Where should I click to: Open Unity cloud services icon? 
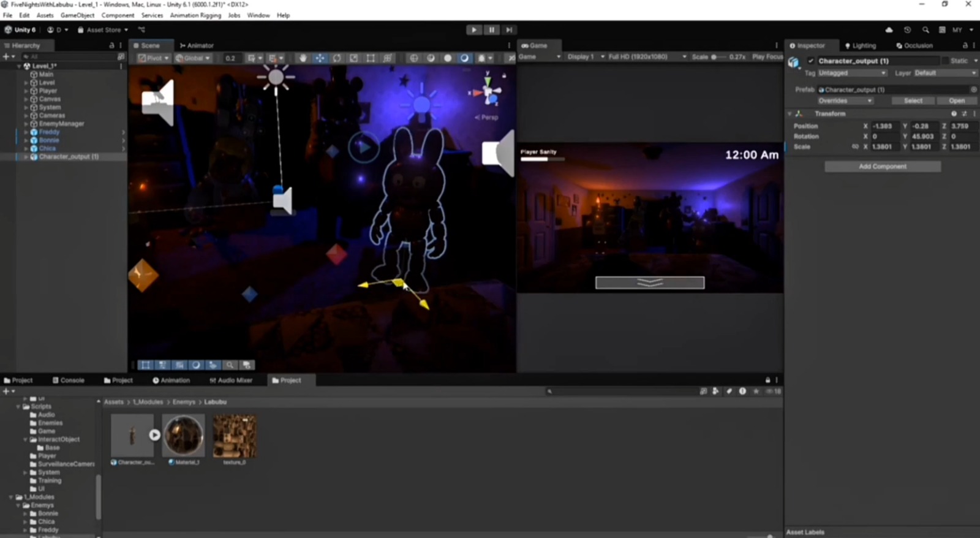pyautogui.click(x=889, y=29)
